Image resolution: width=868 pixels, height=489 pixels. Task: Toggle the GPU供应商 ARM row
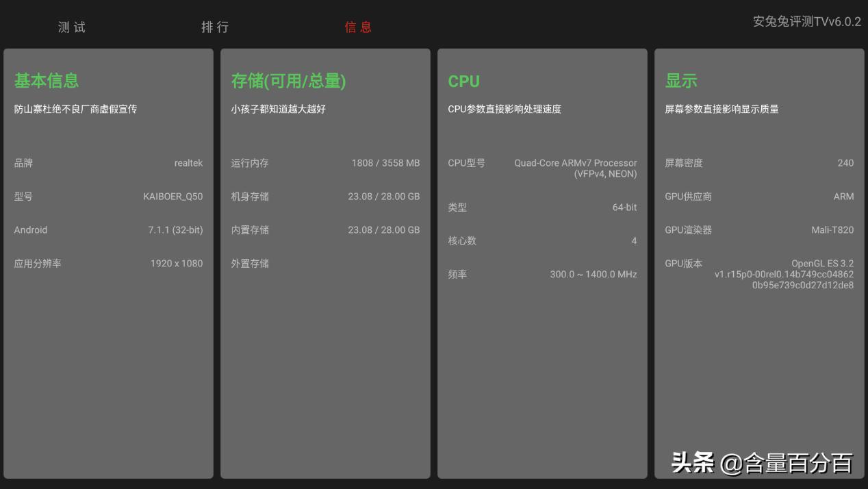pyautogui.click(x=759, y=197)
